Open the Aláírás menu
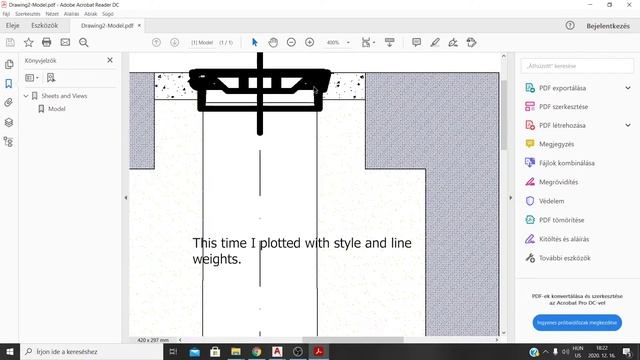 point(71,14)
